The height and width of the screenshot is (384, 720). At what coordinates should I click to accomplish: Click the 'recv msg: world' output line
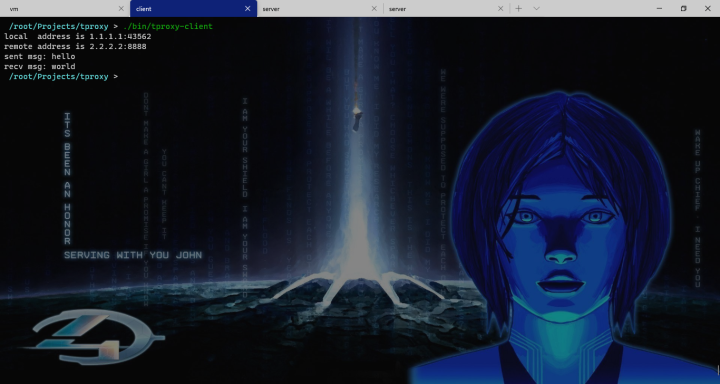[x=39, y=67]
